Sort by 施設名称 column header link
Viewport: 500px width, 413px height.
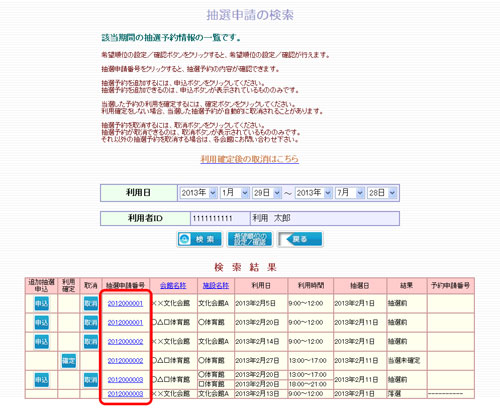click(x=216, y=286)
